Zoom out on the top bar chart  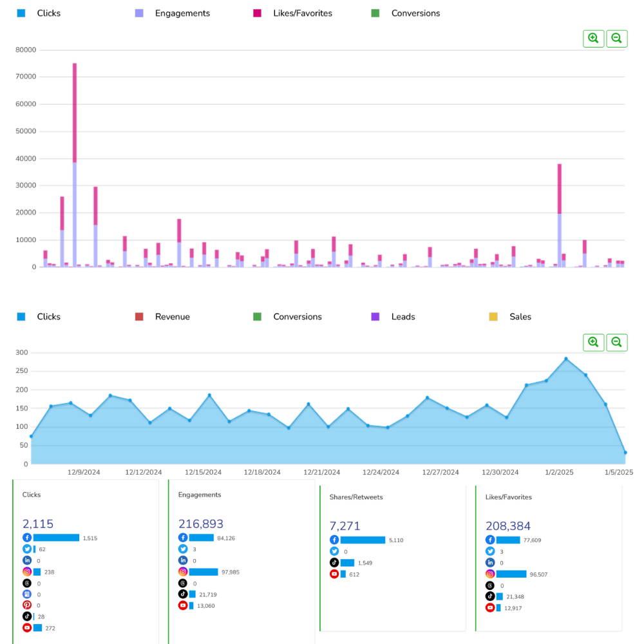click(616, 39)
